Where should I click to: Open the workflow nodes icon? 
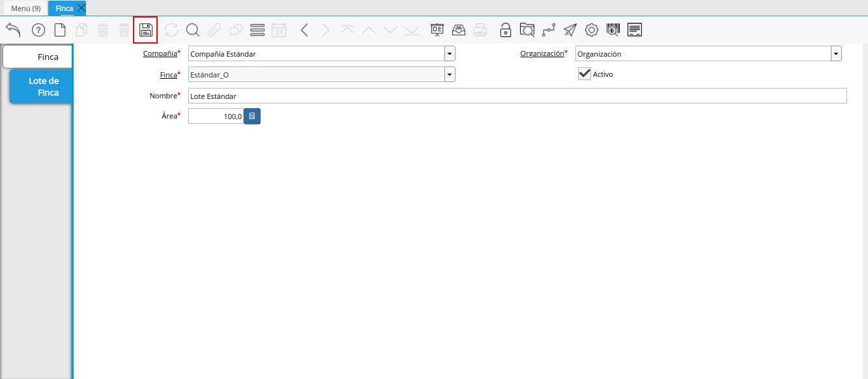[549, 29]
